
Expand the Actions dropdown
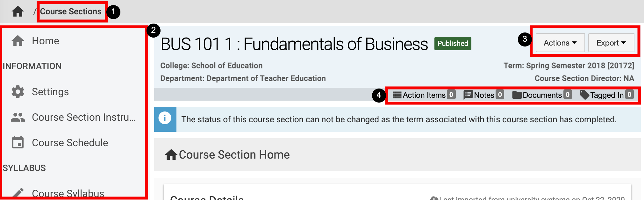[560, 43]
